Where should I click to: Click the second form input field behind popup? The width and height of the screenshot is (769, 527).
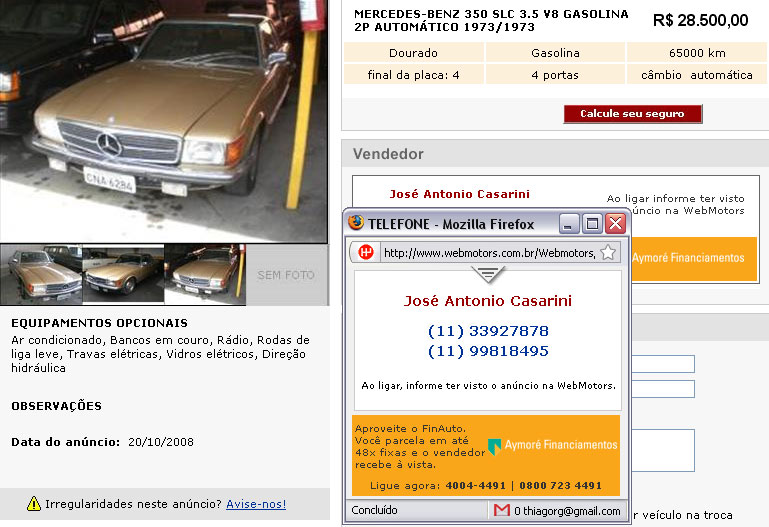[663, 389]
